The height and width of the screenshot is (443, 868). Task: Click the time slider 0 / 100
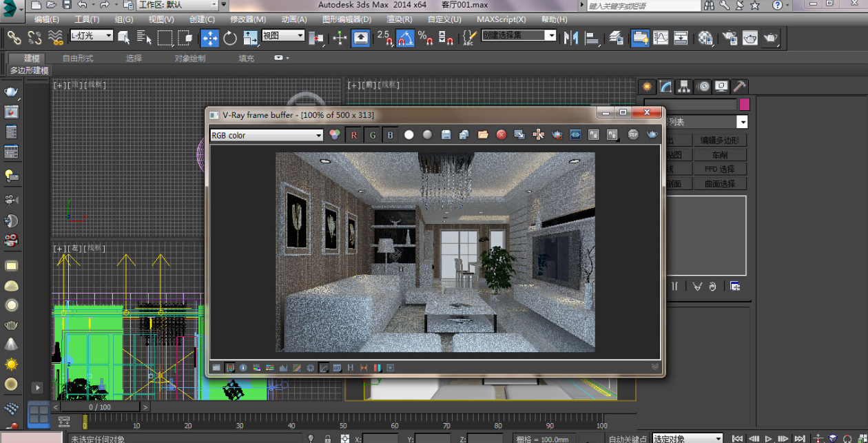100,407
